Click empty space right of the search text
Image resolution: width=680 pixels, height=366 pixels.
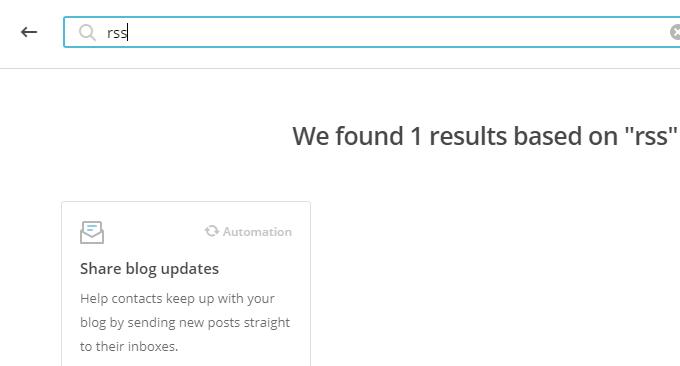pos(390,33)
